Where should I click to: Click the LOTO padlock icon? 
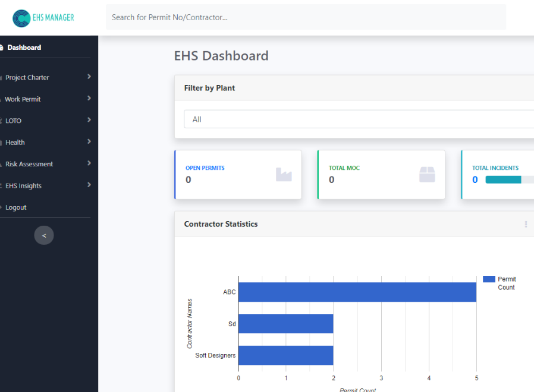(2, 121)
